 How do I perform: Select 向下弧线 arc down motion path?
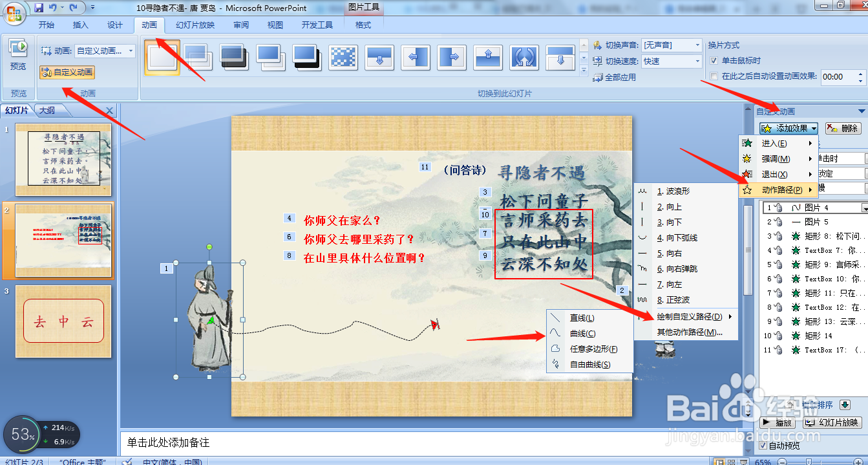click(x=685, y=238)
